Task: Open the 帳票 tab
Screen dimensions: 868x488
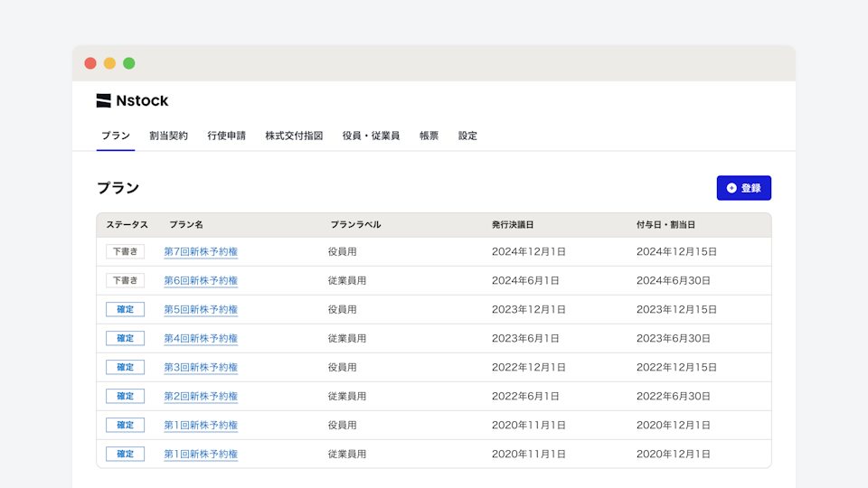Action: [x=429, y=136]
